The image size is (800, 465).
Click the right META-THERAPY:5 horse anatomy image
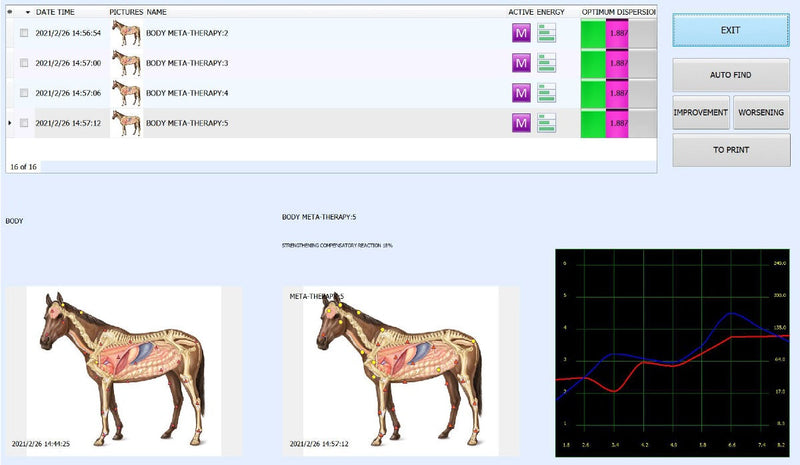(401, 371)
